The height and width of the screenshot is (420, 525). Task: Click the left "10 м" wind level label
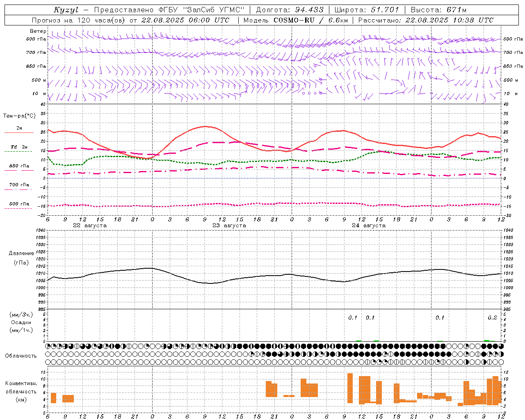click(x=39, y=94)
